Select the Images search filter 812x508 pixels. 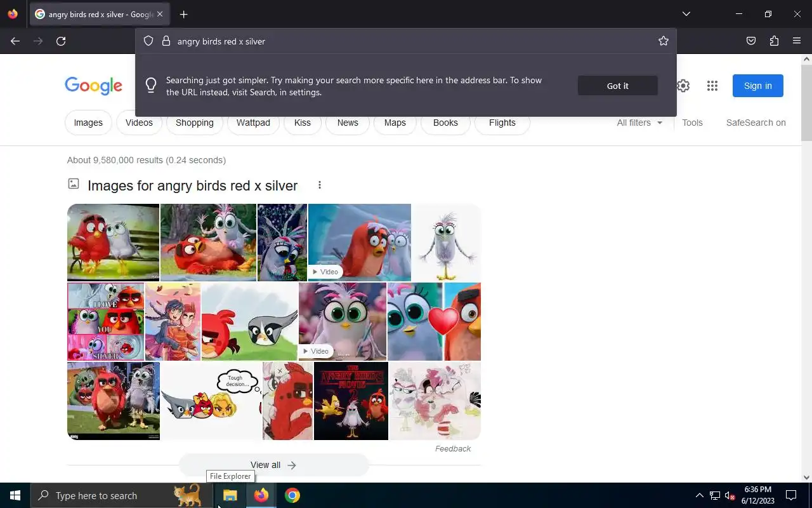88,123
